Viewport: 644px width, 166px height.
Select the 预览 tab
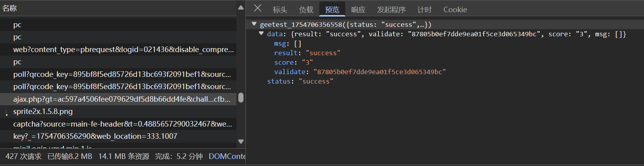point(332,10)
